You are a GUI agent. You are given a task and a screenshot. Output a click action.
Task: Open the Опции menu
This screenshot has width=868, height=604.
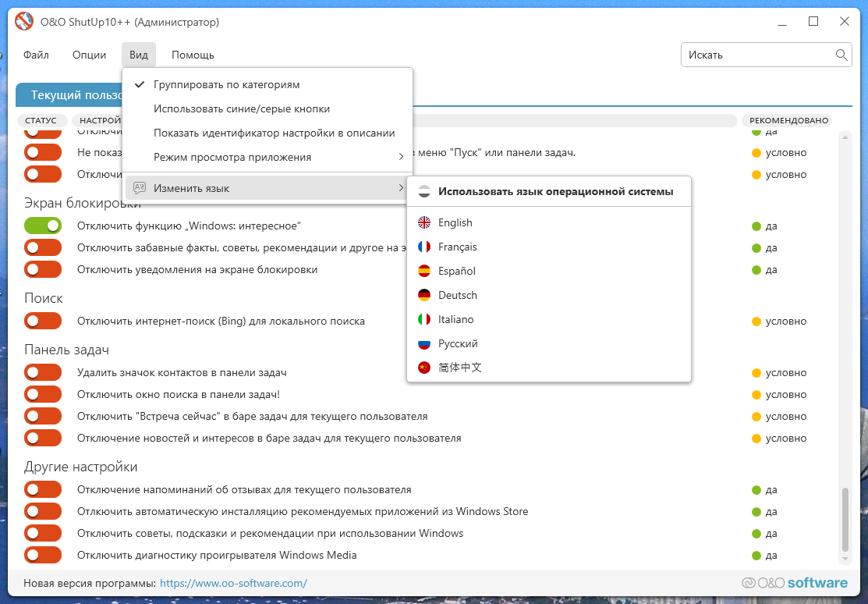coord(89,55)
